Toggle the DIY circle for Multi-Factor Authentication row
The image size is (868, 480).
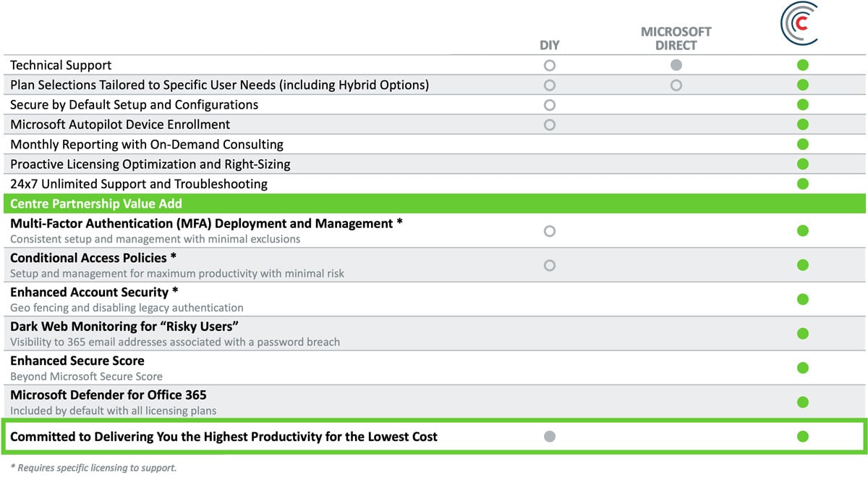point(550,231)
